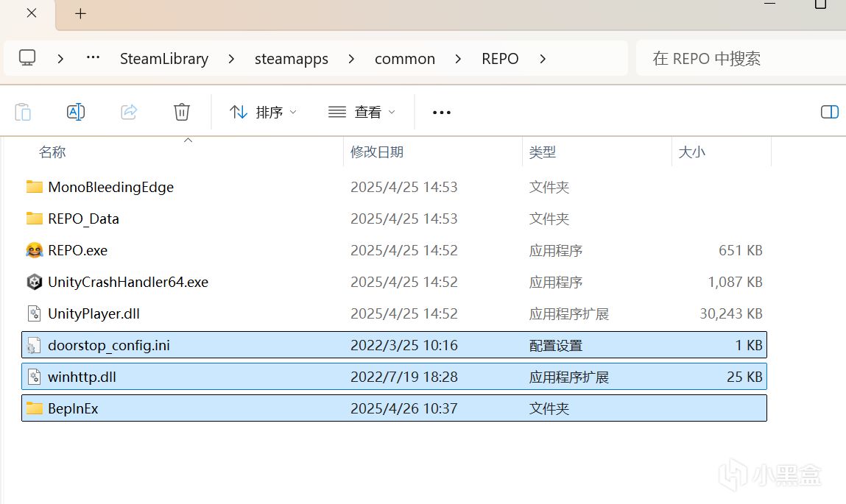
Task: Expand chevron after the This PC icon
Action: (x=60, y=58)
